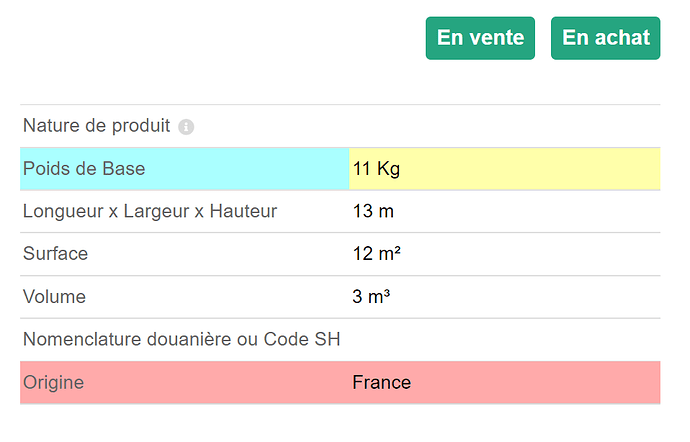Select the Origine row label
This screenshot has width=690, height=442.
click(x=53, y=383)
